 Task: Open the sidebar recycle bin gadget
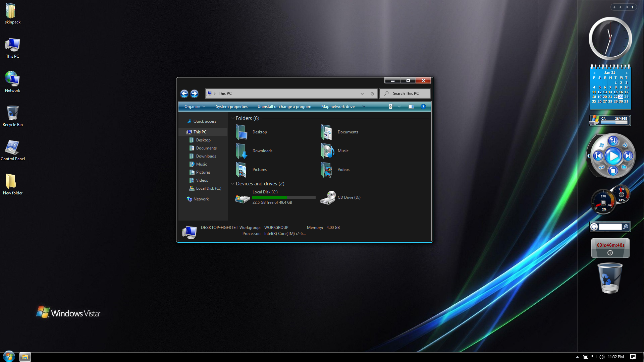point(610,278)
